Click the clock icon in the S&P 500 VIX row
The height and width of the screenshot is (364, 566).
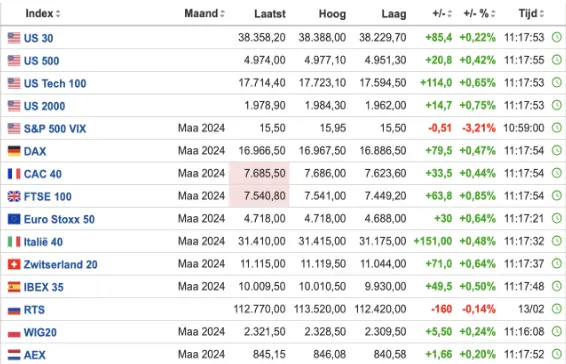tap(557, 128)
